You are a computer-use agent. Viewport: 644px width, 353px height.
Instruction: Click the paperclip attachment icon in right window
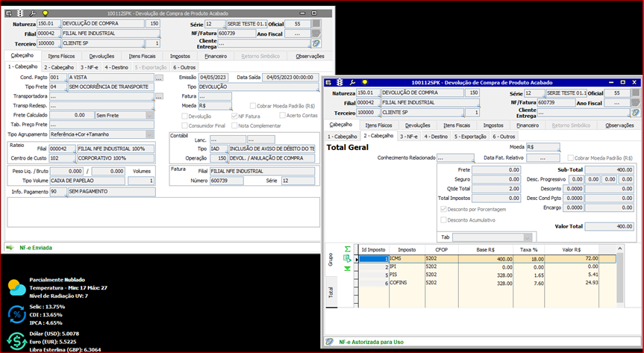(634, 113)
